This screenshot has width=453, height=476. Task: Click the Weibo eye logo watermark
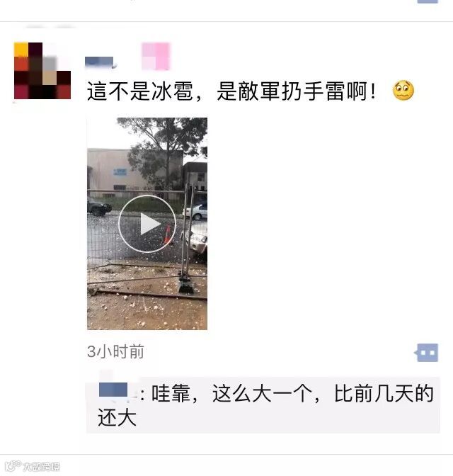tap(13, 465)
